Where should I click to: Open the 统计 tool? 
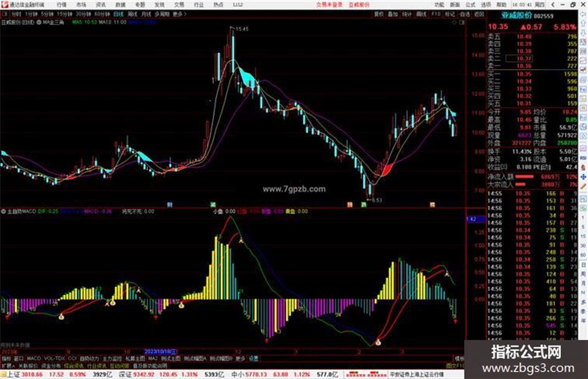click(x=407, y=14)
